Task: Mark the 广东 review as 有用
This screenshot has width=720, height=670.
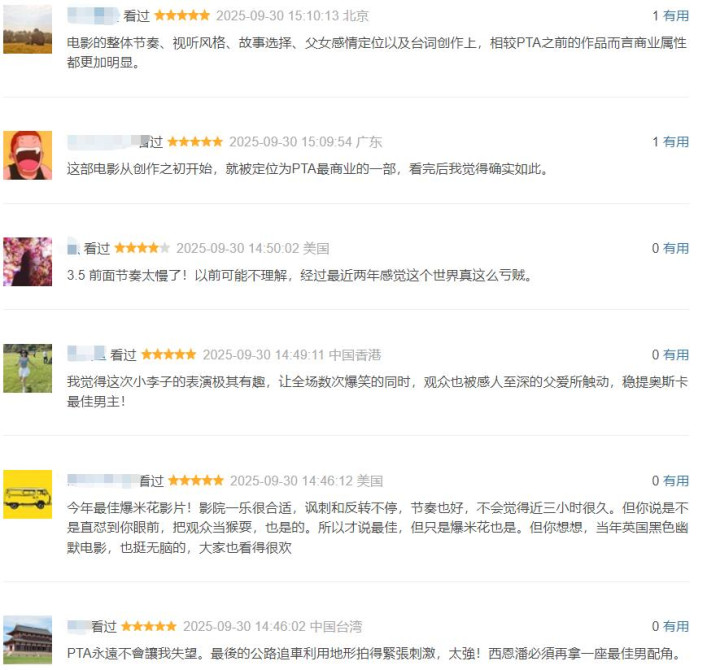Action: click(676, 142)
